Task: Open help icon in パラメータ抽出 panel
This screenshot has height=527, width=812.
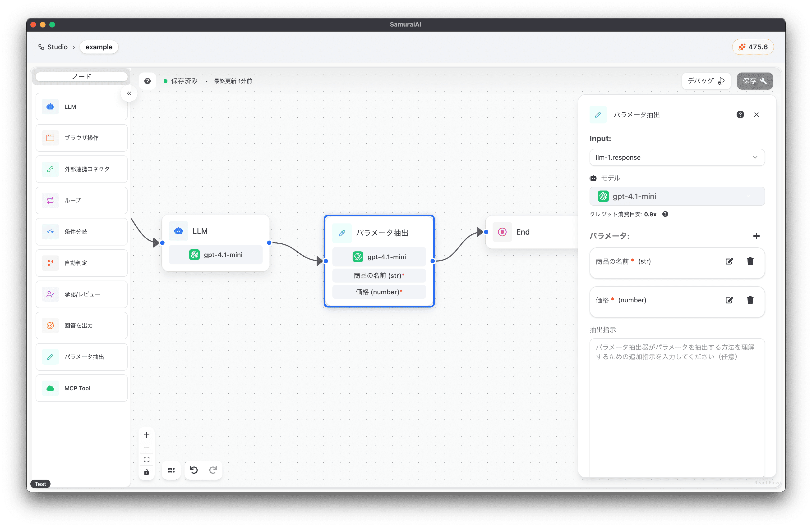Action: [x=740, y=114]
